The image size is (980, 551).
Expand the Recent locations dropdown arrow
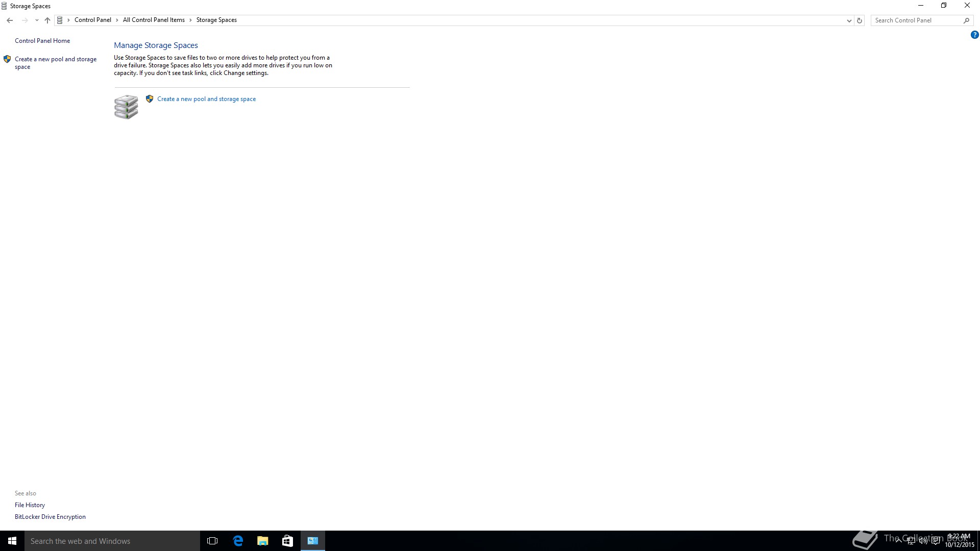[37, 20]
